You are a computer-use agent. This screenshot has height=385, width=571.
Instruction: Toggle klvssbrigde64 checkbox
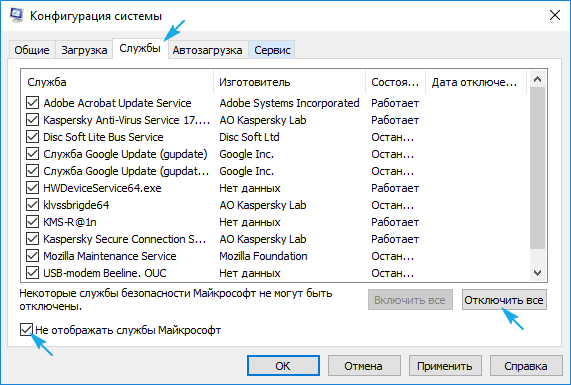[32, 205]
